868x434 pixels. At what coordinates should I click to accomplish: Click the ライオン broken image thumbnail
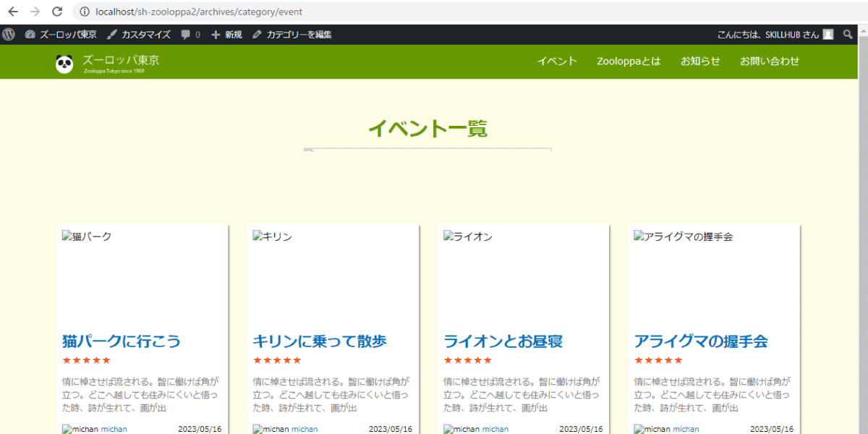coord(468,237)
